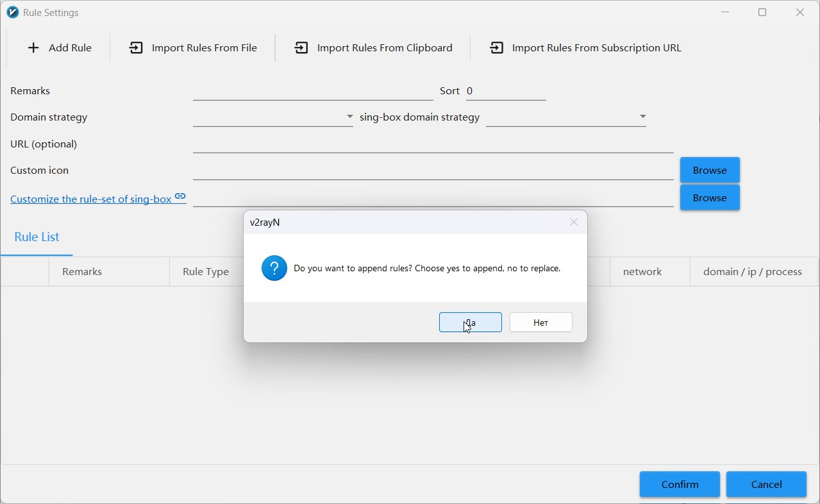The height and width of the screenshot is (504, 820).
Task: Close the v2rayN dialog with X
Action: 574,222
